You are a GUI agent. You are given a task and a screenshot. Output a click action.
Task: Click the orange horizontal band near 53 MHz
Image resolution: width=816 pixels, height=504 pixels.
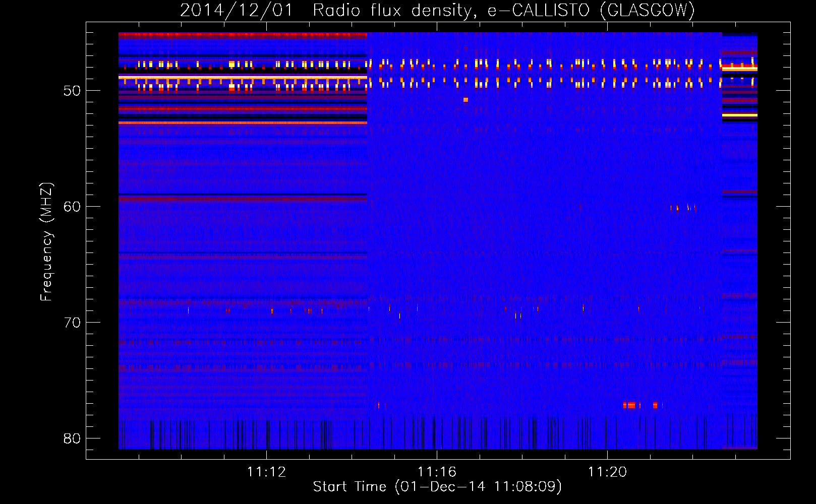tap(243, 122)
